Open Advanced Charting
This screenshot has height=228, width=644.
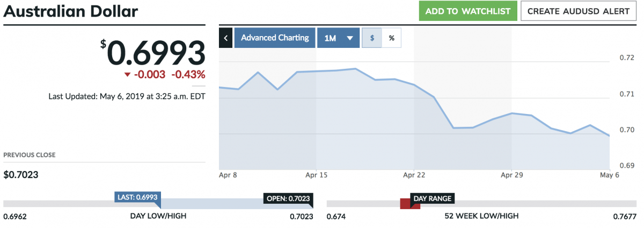pyautogui.click(x=275, y=38)
